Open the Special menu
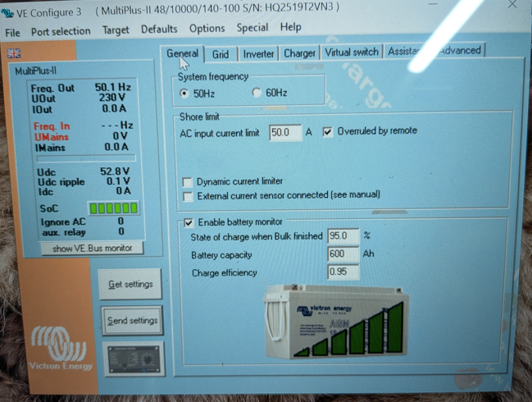 click(252, 28)
